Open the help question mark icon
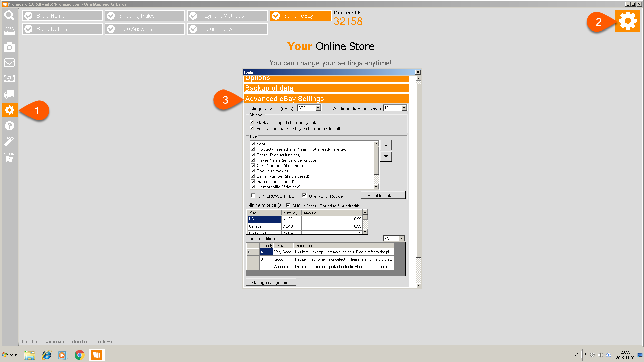644x362 pixels. click(x=9, y=126)
